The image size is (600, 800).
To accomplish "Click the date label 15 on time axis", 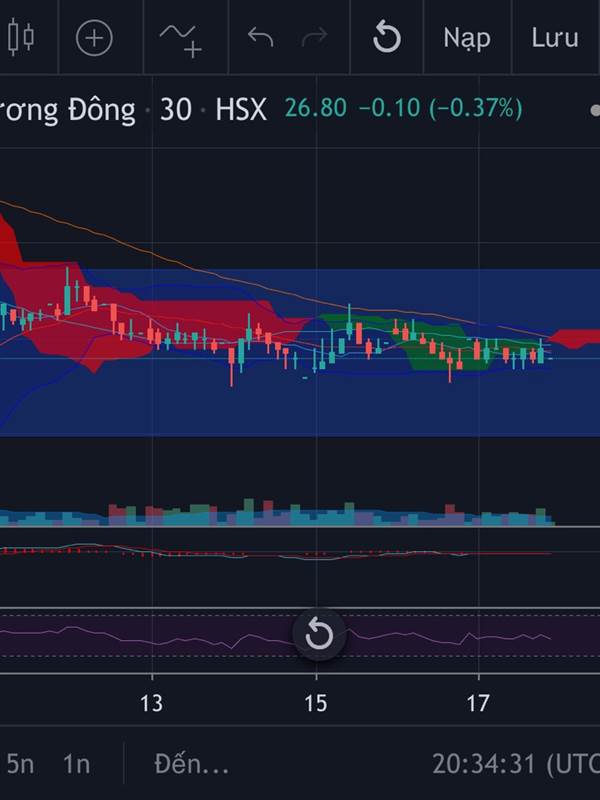I will click(x=316, y=704).
